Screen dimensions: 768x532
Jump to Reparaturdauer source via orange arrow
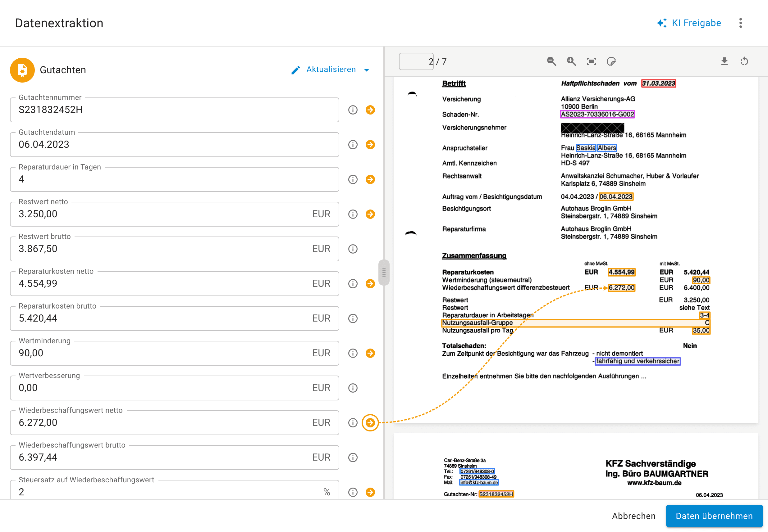tap(370, 179)
